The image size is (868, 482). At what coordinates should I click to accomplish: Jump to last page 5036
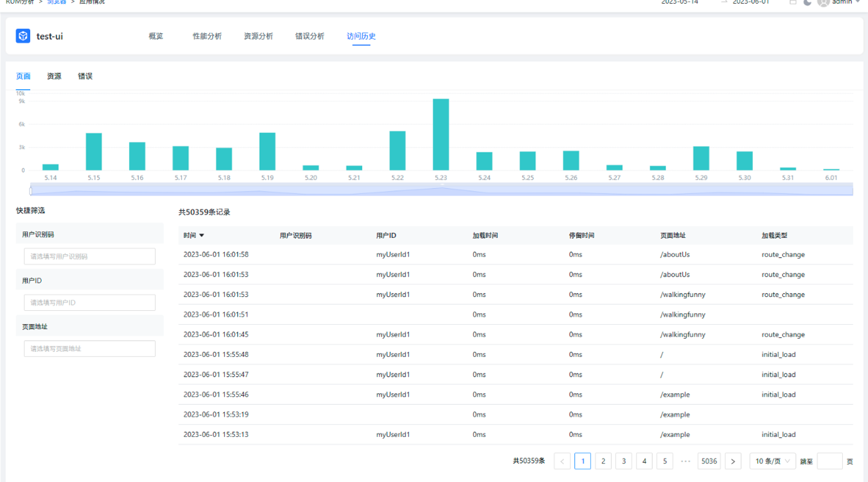point(709,462)
